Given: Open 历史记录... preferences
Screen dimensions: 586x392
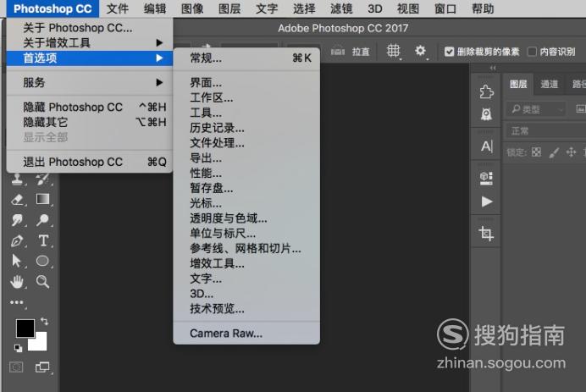Looking at the screenshot, I should (x=246, y=128).
